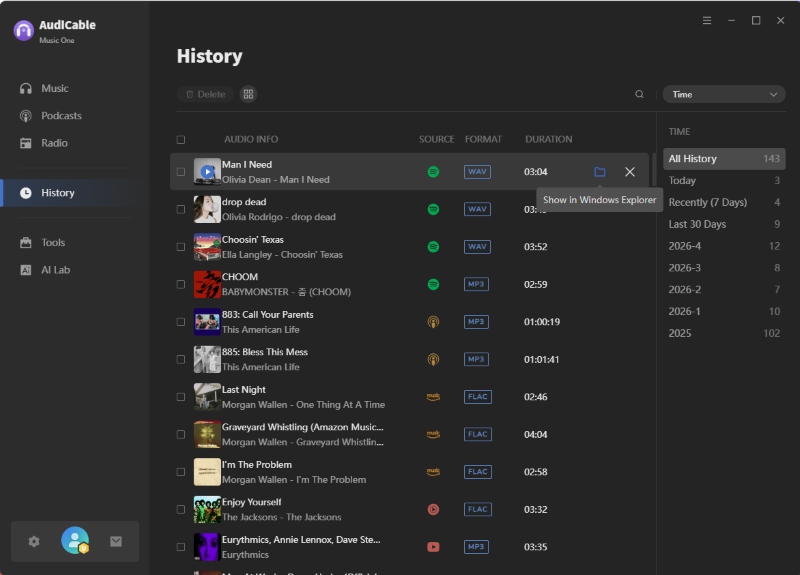Remove Man I Need from history
Screen dimensions: 800x575
click(x=630, y=172)
